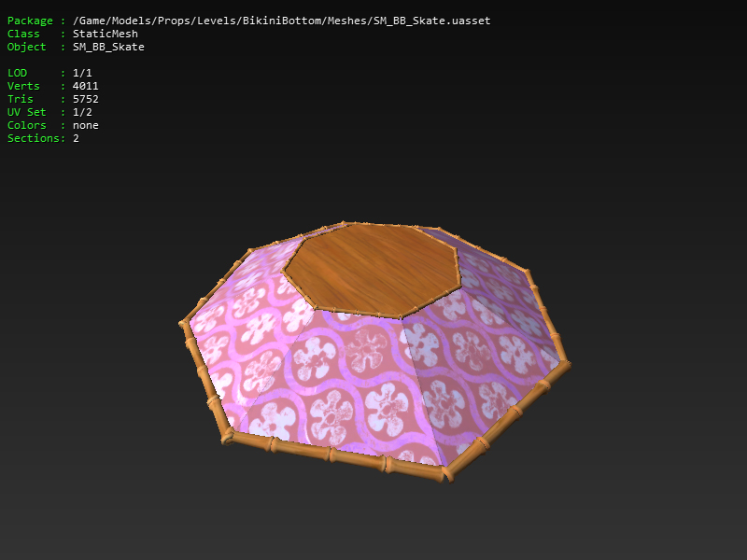This screenshot has width=747, height=560.
Task: Click the LOD value 1/1
Action: tap(82, 73)
